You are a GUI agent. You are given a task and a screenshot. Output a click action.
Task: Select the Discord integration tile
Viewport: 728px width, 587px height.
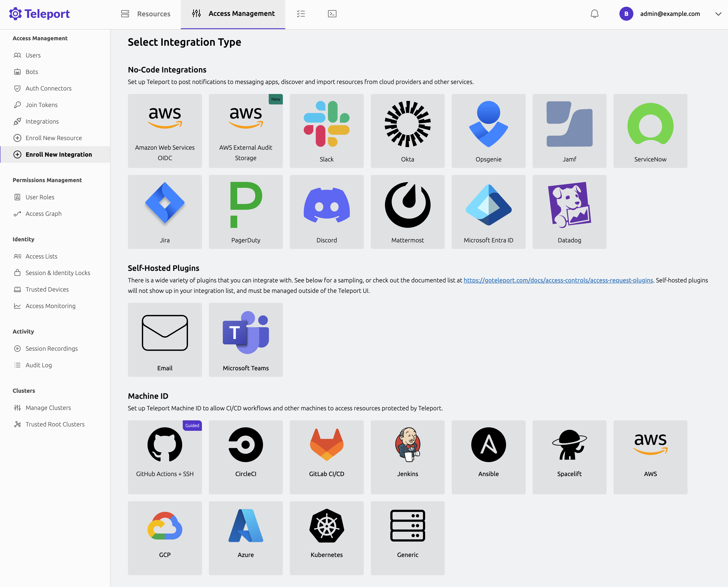[x=326, y=212]
